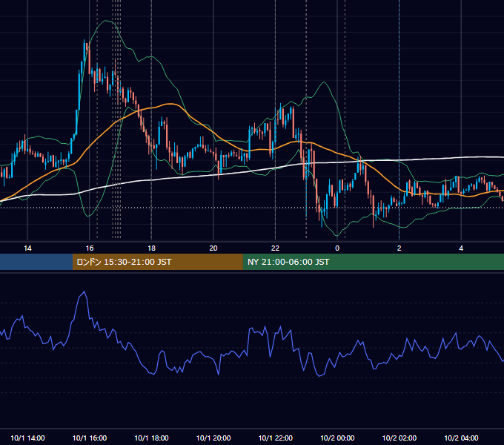Click the 10/1 18:00 date label
This screenshot has height=445, width=504.
pos(151,438)
